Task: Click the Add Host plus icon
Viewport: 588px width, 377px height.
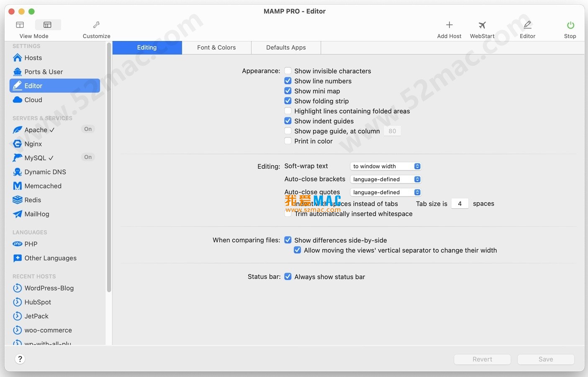Action: 449,25
